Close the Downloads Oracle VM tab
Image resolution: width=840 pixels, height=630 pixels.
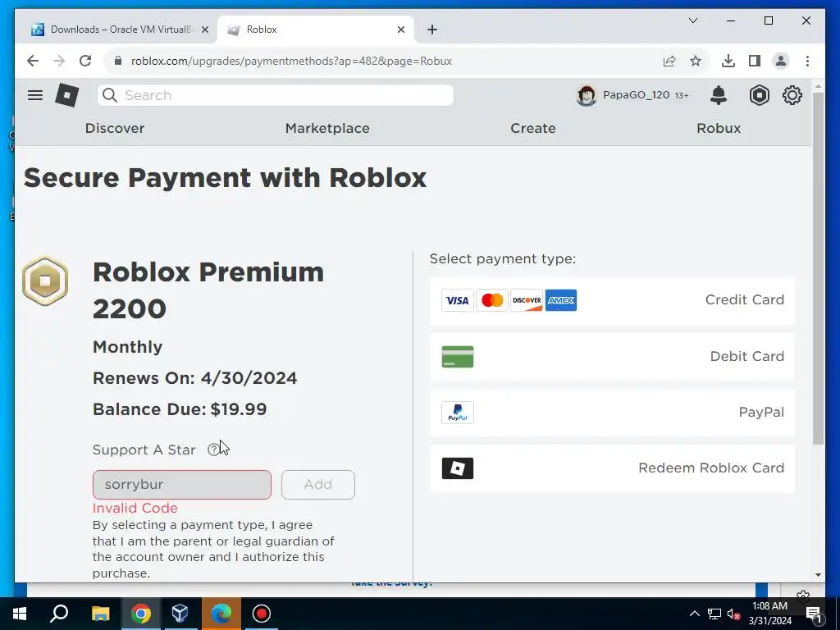click(204, 30)
